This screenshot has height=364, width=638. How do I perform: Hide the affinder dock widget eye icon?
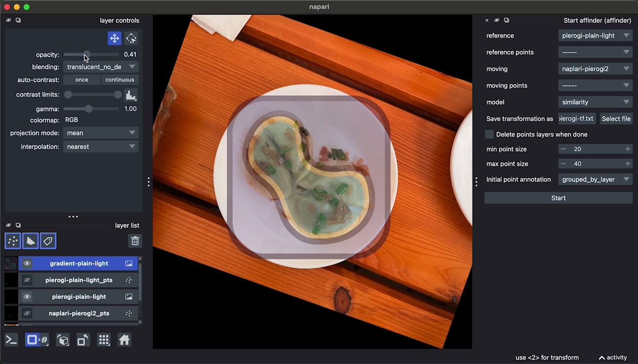coord(497,21)
